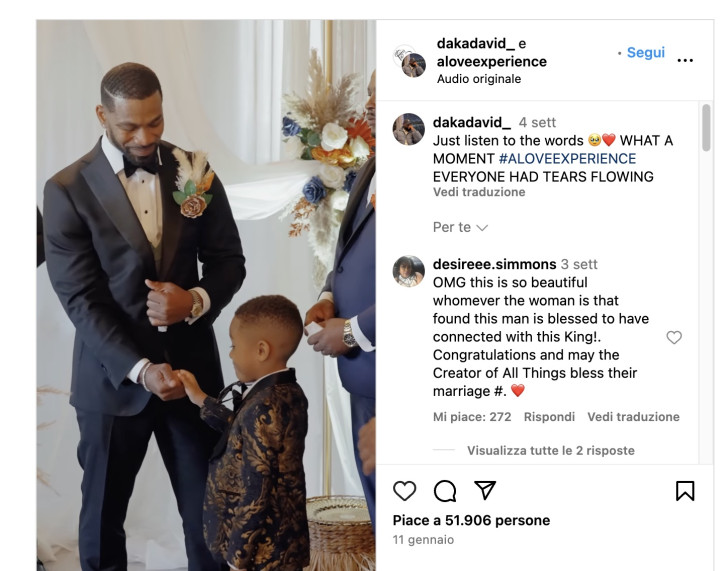Open the #ALOVEEXPERIENCE hashtag link
The image size is (728, 571).
click(567, 159)
